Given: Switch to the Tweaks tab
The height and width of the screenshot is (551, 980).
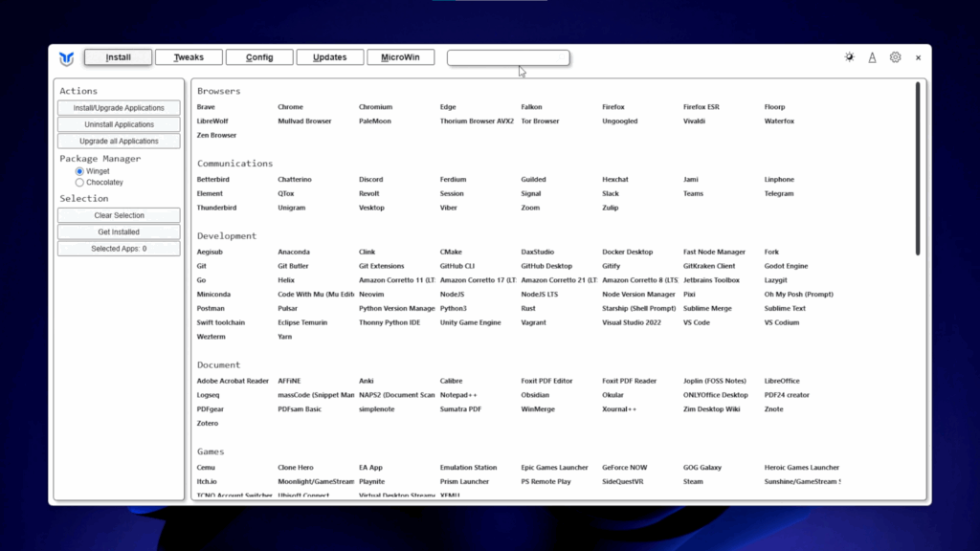Looking at the screenshot, I should 189,57.
